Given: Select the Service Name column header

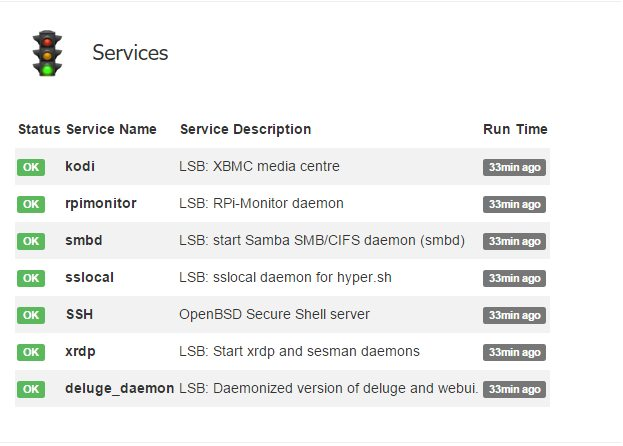Looking at the screenshot, I should click(x=111, y=129).
